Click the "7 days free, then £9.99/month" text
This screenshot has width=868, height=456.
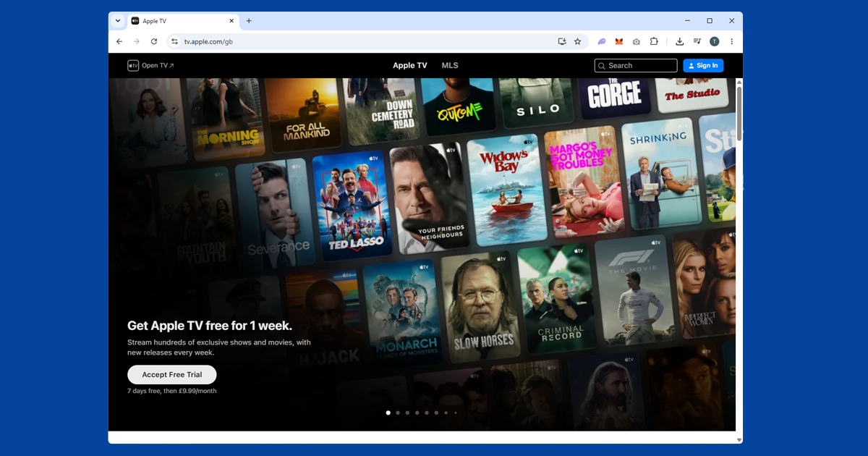(x=172, y=392)
